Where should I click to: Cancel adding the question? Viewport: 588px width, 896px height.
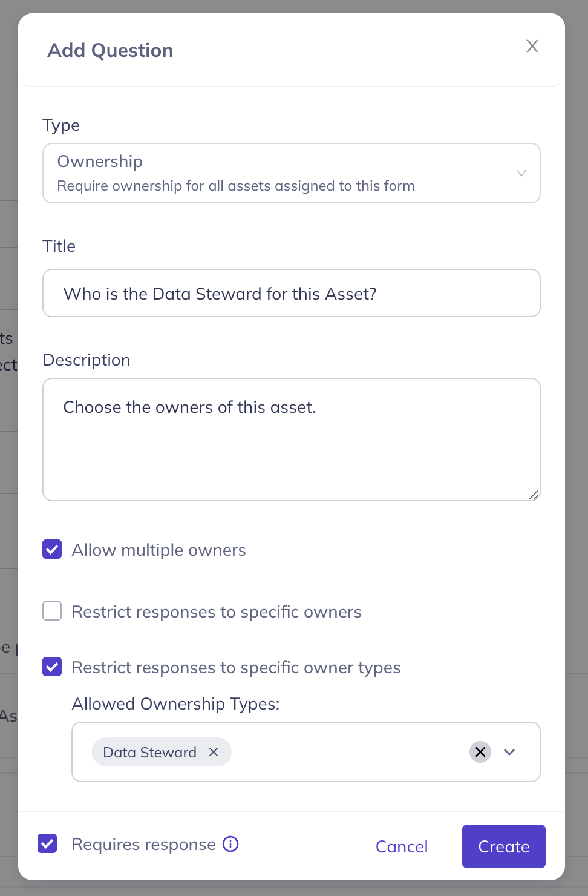402,846
